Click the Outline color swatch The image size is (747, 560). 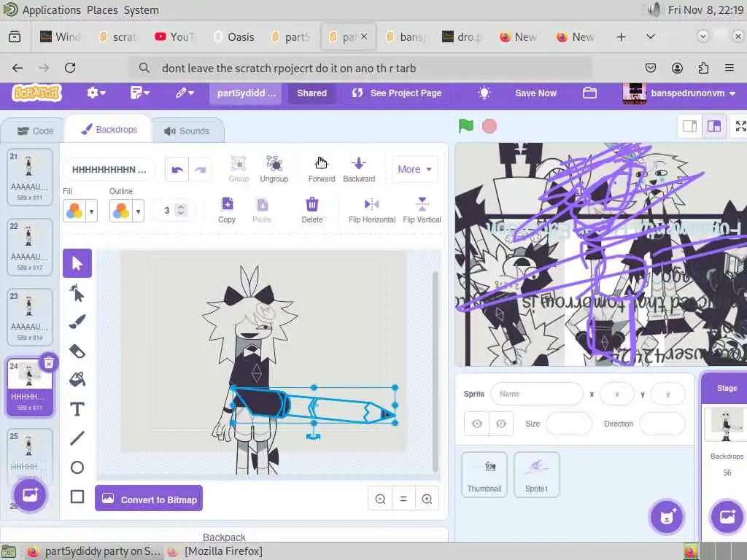click(121, 211)
